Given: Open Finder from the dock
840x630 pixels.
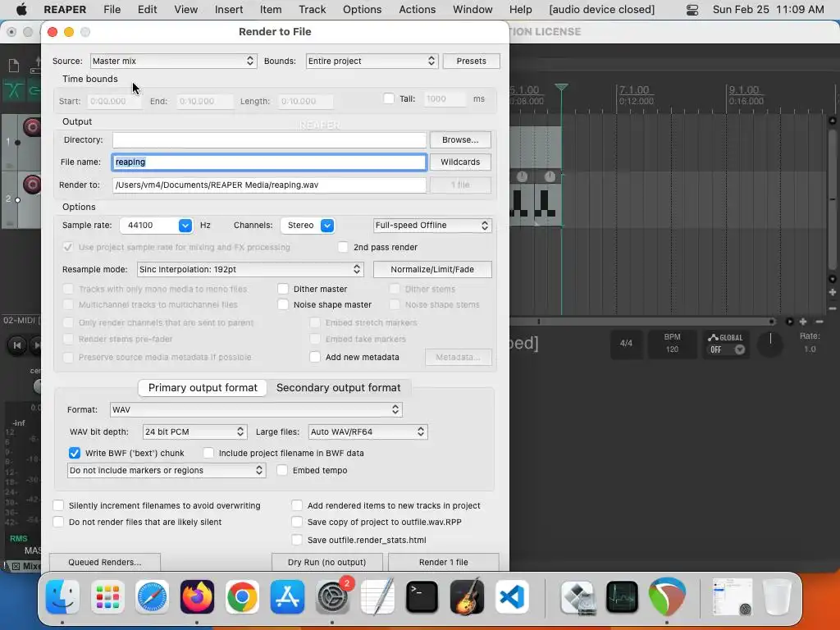Looking at the screenshot, I should point(62,597).
